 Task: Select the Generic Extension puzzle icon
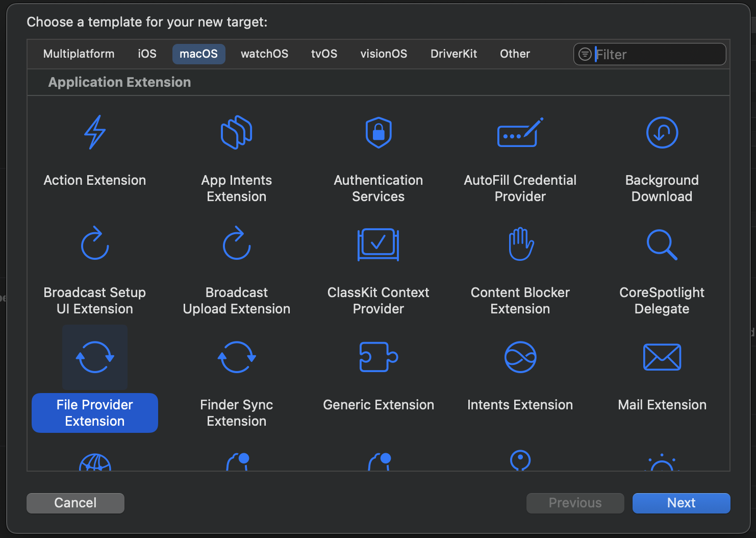click(x=379, y=357)
